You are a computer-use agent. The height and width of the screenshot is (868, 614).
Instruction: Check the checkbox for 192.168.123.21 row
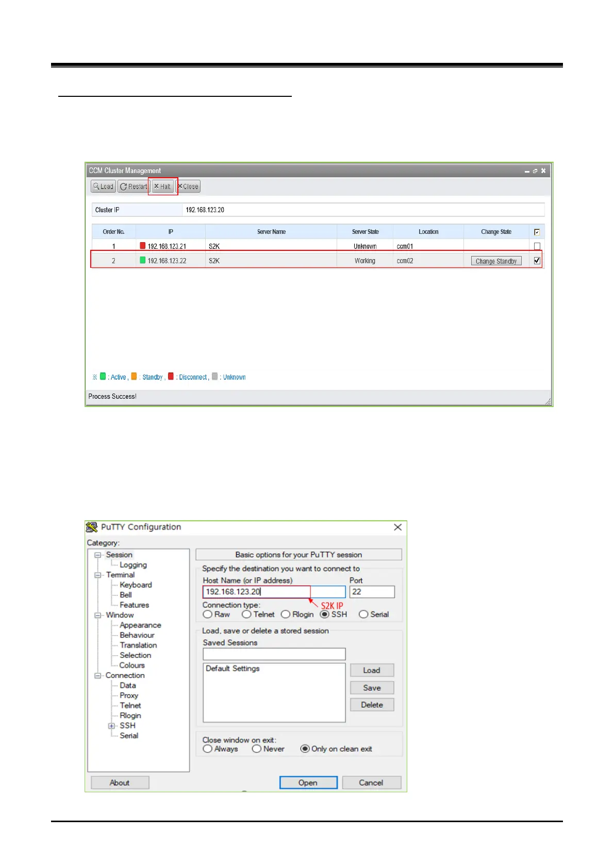pos(537,246)
